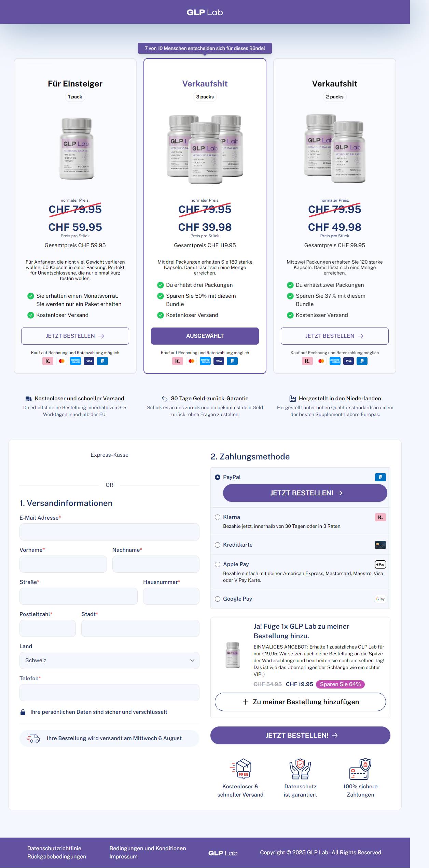Order the 1 pack Für Einsteiger bundle
Screen dimensions: 429x868
75,336
